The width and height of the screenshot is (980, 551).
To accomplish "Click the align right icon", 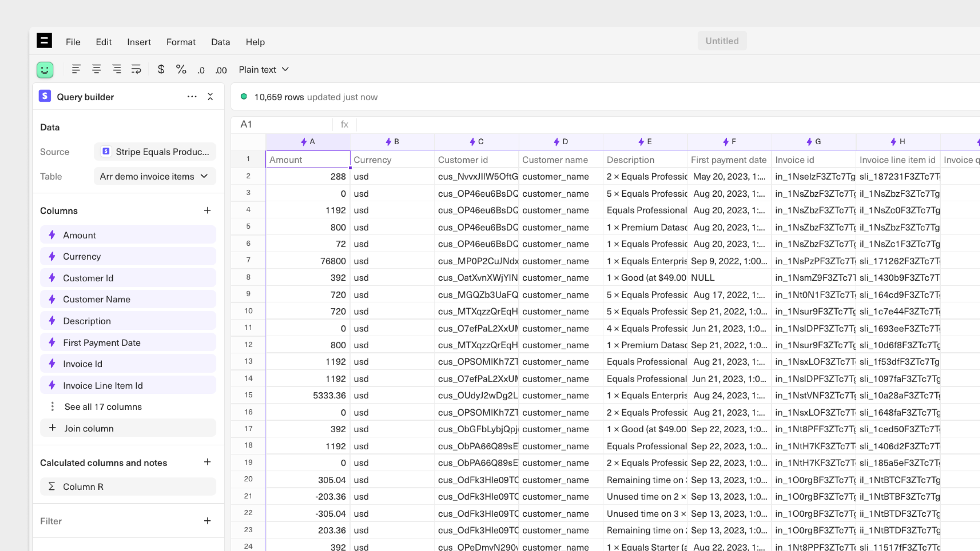I will click(116, 69).
